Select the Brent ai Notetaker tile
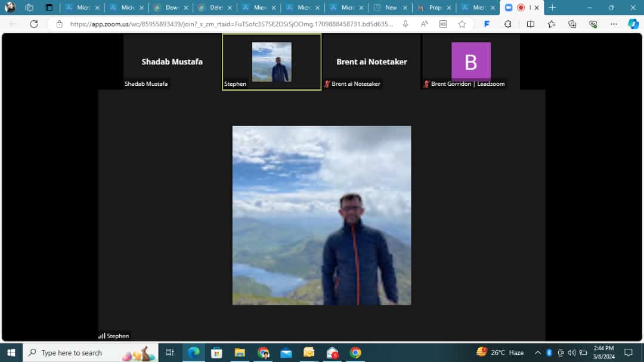644x362 pixels. click(x=371, y=61)
